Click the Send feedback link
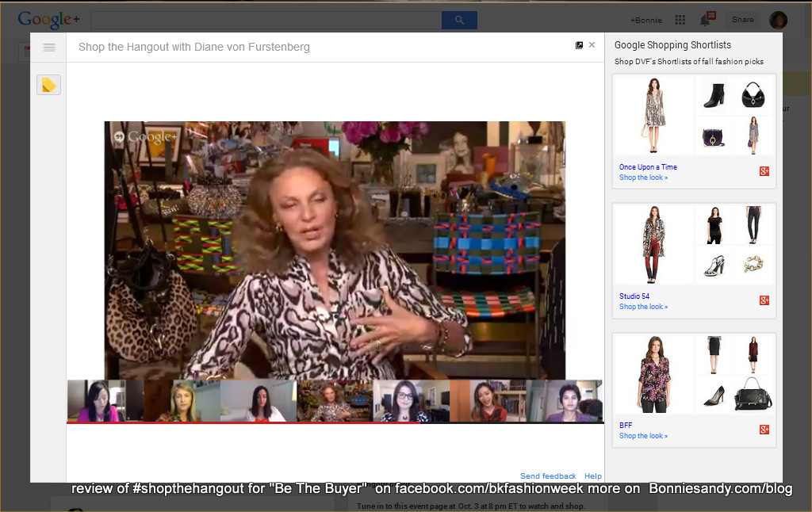 coord(548,476)
